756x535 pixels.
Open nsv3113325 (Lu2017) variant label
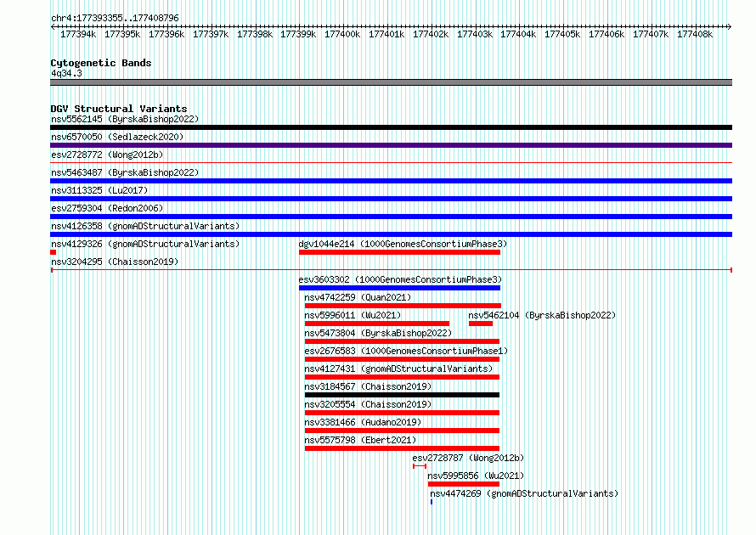click(99, 190)
